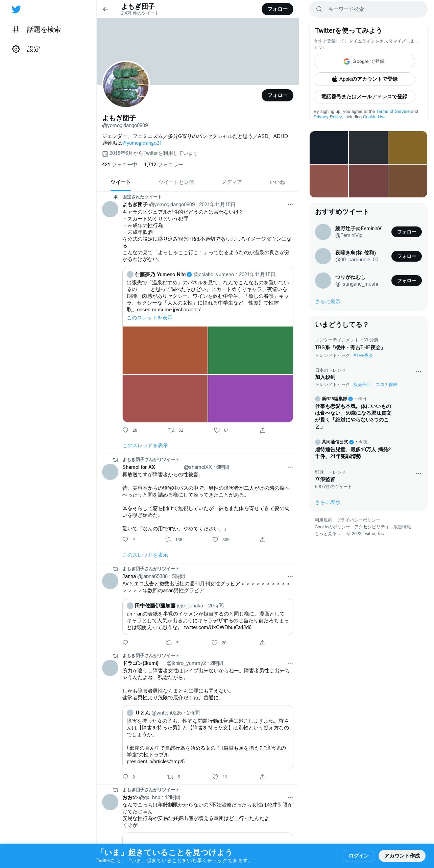The height and width of the screenshot is (868, 434).
Task: Open 販売休止 trend topic
Action: click(x=362, y=384)
